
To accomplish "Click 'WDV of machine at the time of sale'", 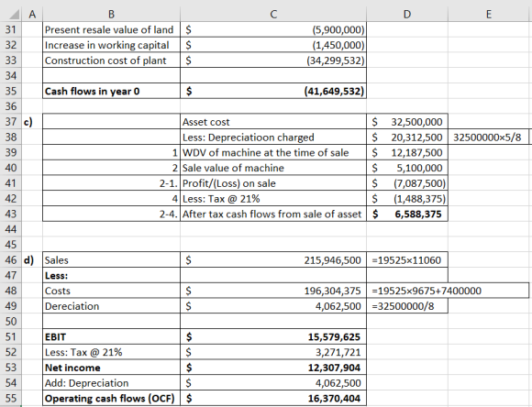I will point(273,152).
